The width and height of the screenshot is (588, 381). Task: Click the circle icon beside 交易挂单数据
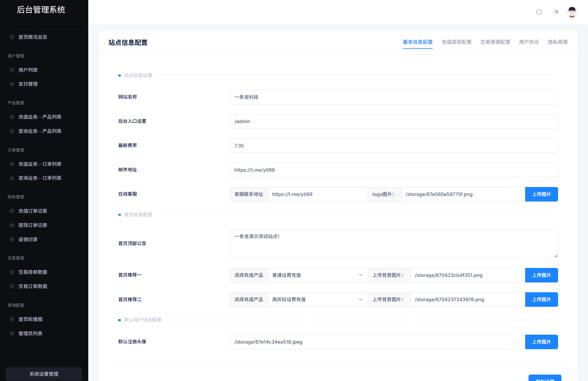12,272
